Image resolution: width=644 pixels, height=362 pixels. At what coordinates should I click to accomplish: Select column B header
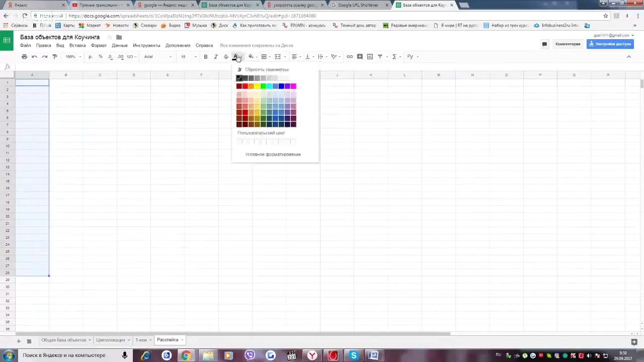(66, 75)
